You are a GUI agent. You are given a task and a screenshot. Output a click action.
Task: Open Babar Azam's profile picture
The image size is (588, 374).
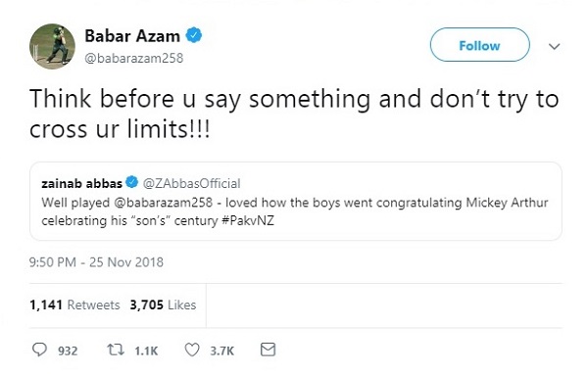(x=52, y=46)
